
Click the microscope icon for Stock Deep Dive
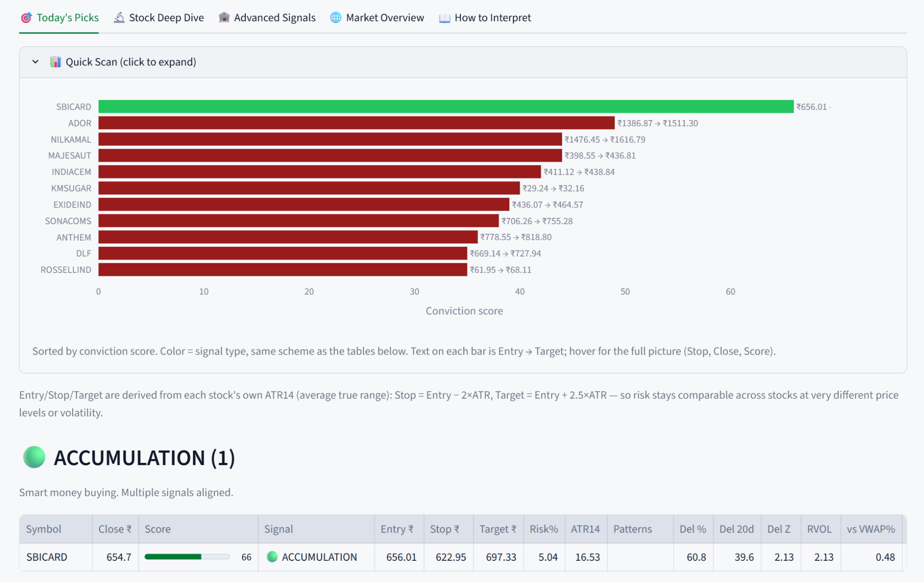[119, 18]
